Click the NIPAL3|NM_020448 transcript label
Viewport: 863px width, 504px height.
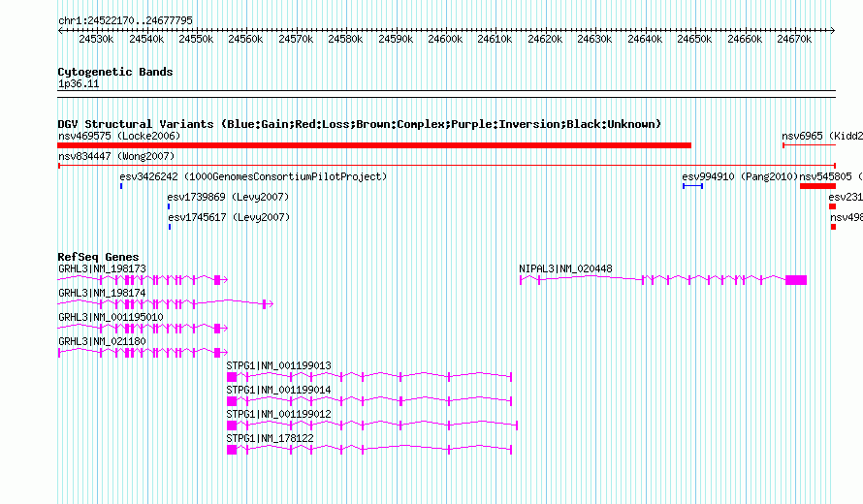pyautogui.click(x=565, y=268)
